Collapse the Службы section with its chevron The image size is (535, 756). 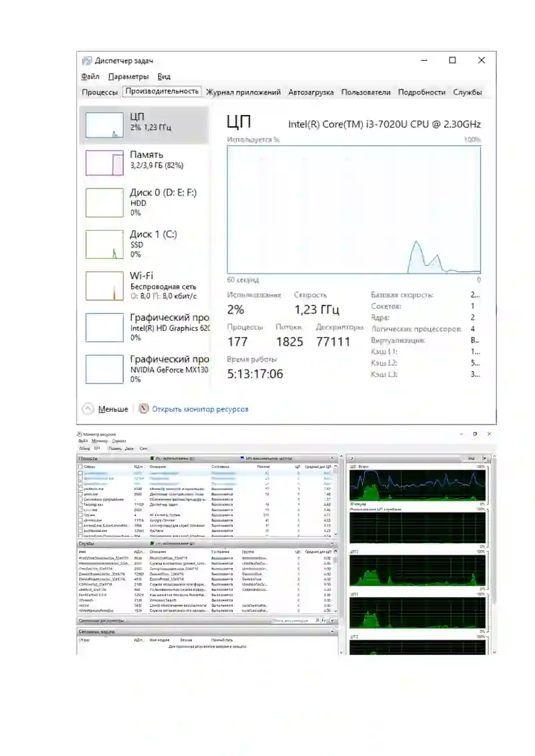coord(332,543)
